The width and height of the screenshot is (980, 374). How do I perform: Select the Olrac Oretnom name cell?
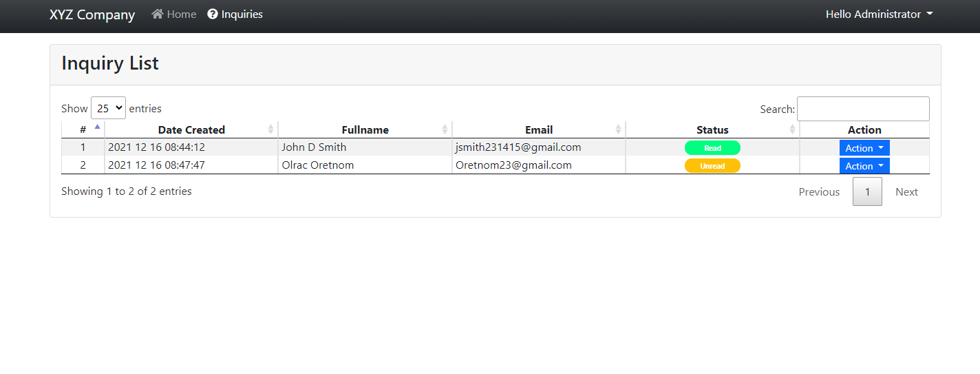365,165
